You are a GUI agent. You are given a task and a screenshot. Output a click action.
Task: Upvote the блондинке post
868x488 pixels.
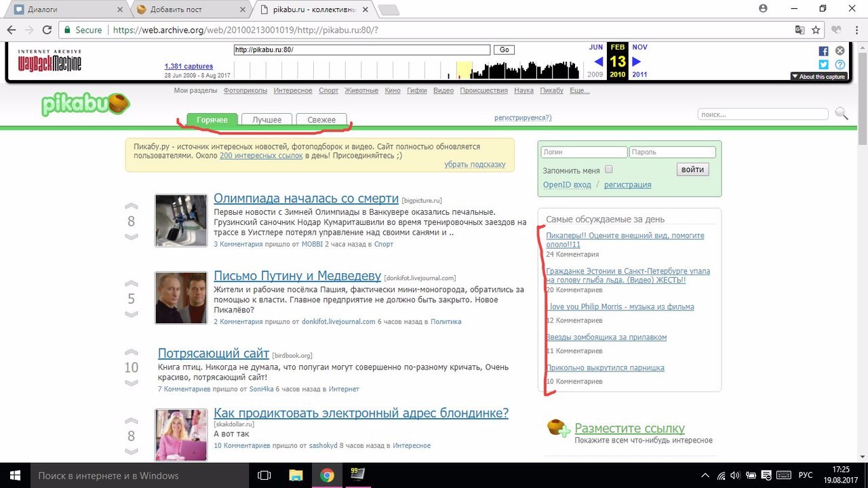(132, 421)
